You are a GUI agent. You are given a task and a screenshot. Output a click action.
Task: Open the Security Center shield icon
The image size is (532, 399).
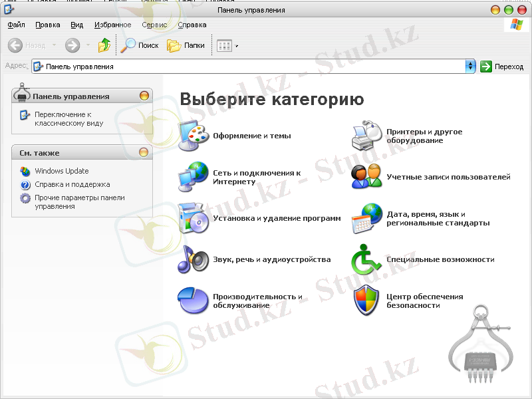coord(366,301)
